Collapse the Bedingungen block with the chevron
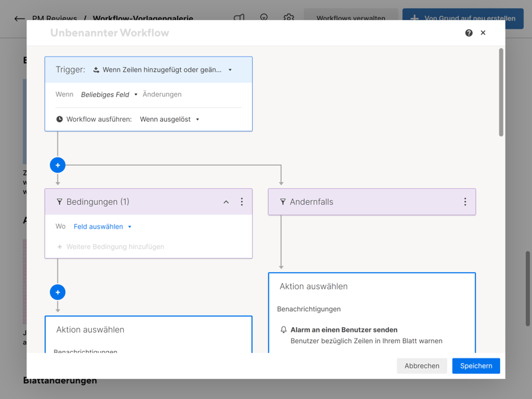 tap(226, 201)
